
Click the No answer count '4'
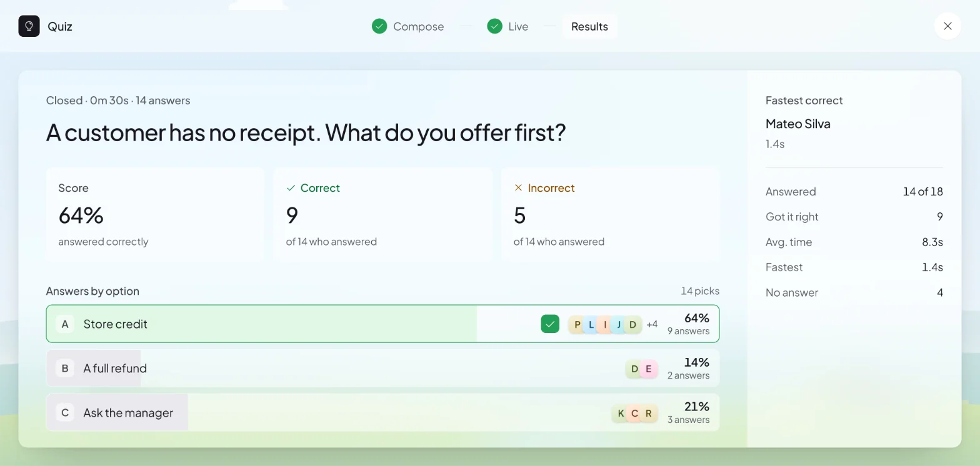pyautogui.click(x=939, y=292)
